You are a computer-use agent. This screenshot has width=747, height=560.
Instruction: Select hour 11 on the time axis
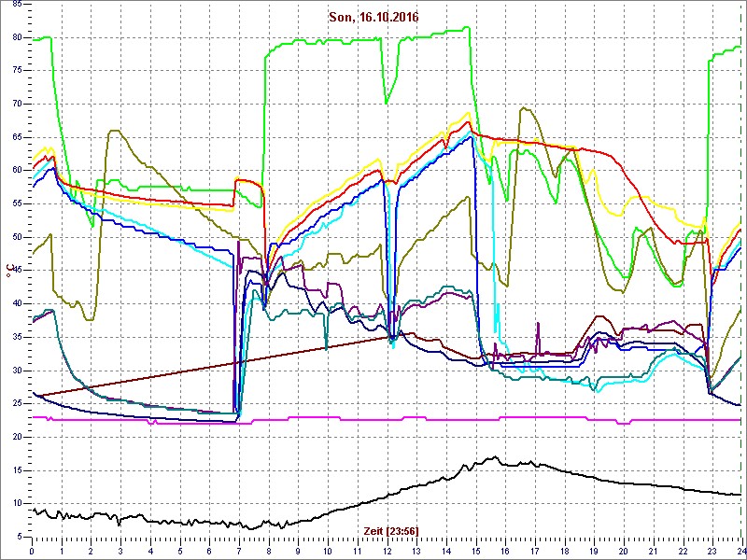click(357, 551)
